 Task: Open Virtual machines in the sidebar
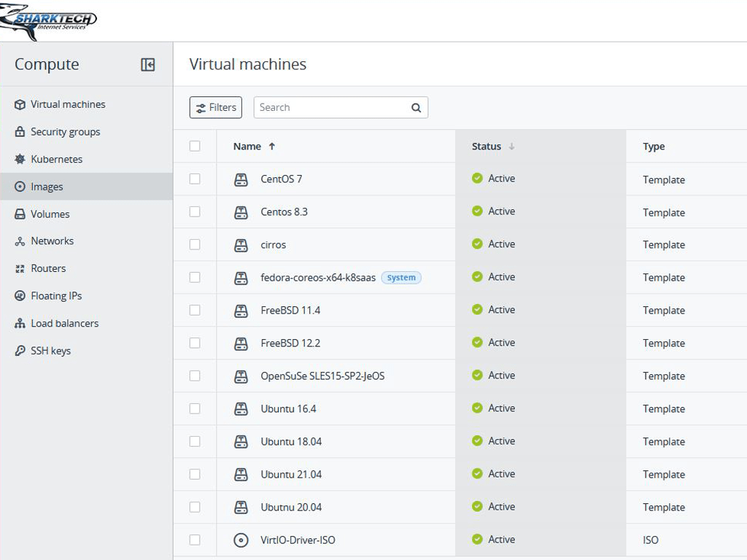[67, 104]
